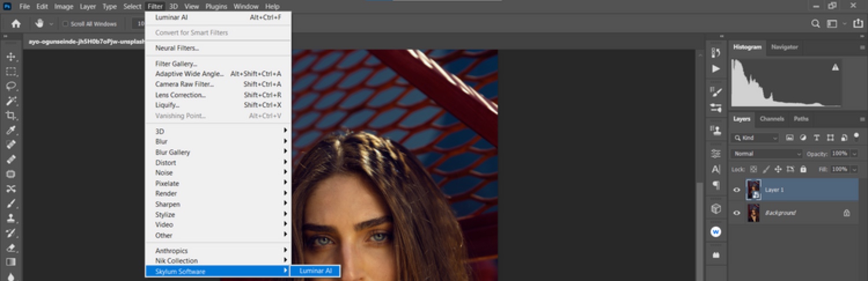Open the Sharpen submenu
Viewport: 868px width, 281px height.
(x=218, y=204)
